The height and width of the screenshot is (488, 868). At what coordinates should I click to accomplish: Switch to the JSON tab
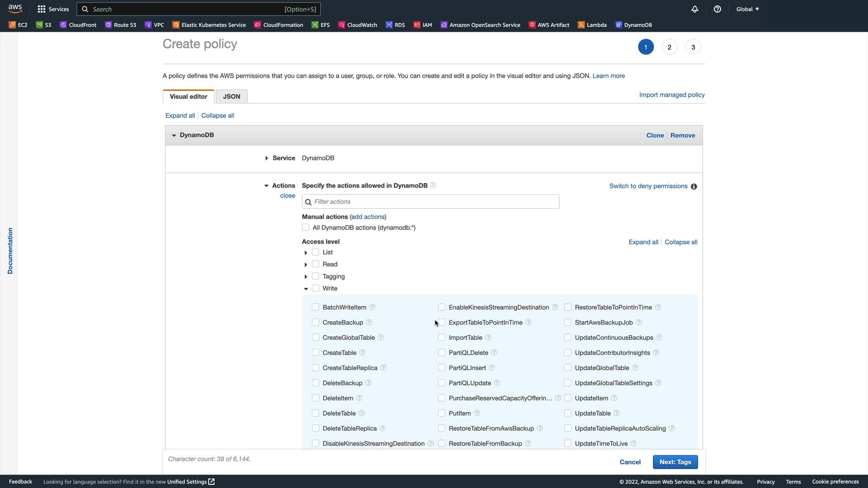[231, 96]
